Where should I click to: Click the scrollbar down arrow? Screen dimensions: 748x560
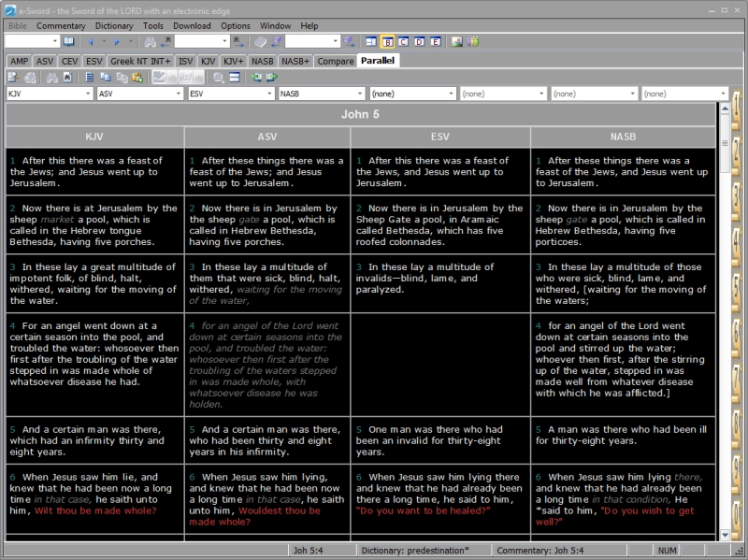(725, 535)
